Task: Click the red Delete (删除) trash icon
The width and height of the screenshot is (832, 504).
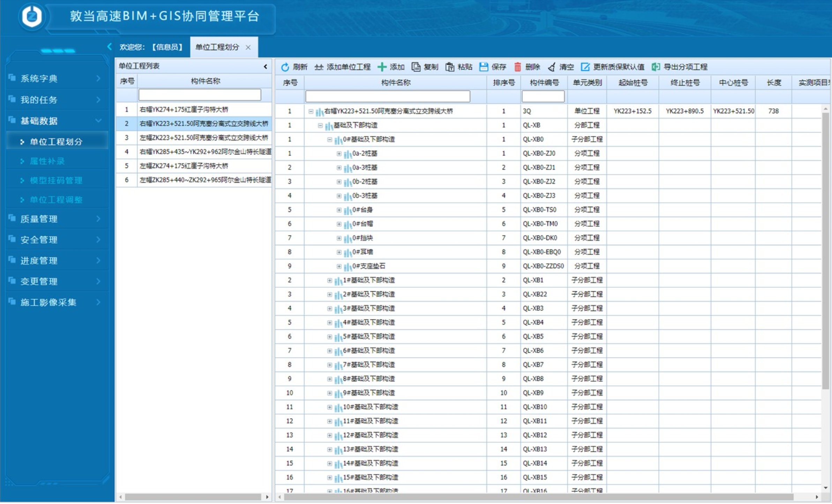Action: [517, 67]
